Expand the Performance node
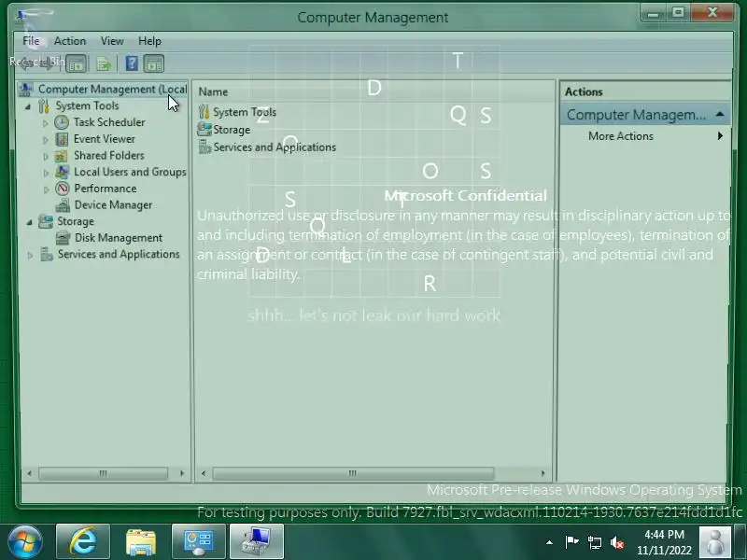Image resolution: width=747 pixels, height=560 pixels. pos(45,189)
